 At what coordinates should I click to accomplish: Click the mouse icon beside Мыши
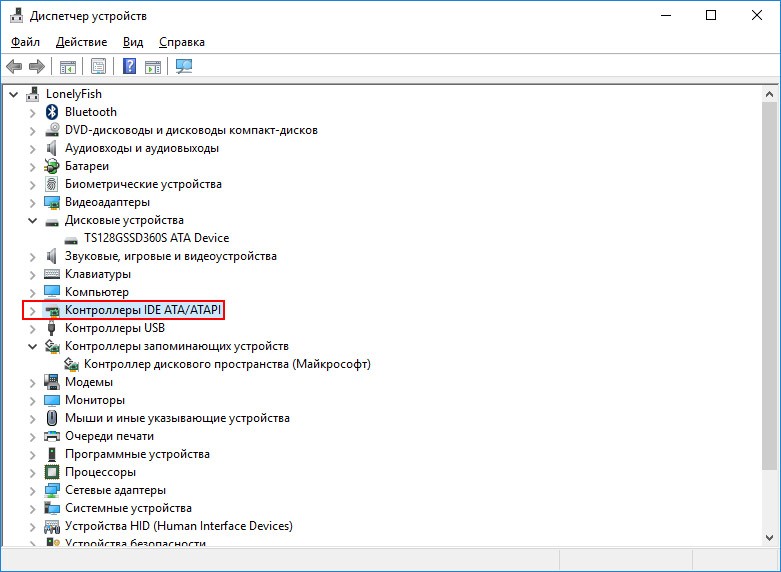pyautogui.click(x=52, y=418)
